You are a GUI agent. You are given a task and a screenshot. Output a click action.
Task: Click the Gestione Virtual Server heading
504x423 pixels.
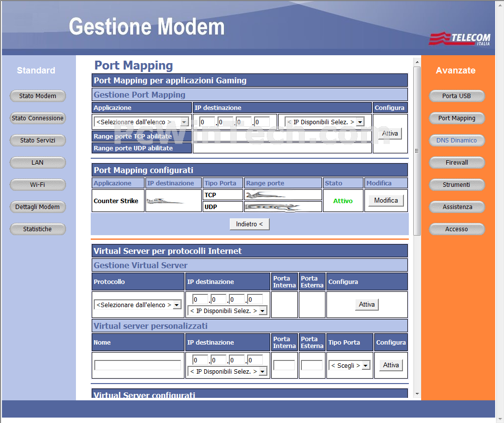[250, 265]
